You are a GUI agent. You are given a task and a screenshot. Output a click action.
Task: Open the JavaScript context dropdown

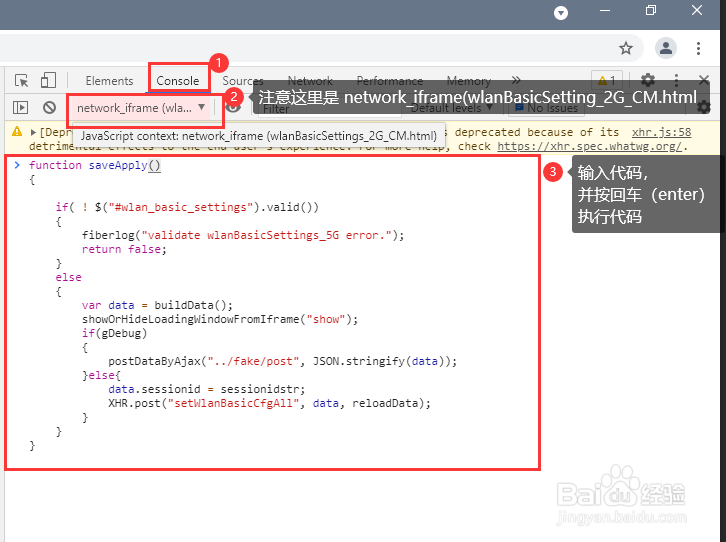(x=141, y=108)
